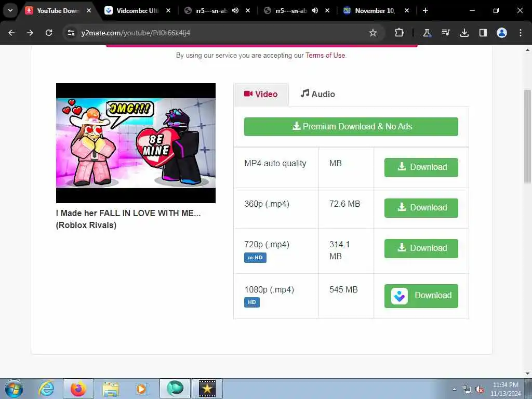Image resolution: width=532 pixels, height=399 pixels.
Task: Bookmark this page with the star icon
Action: (373, 33)
